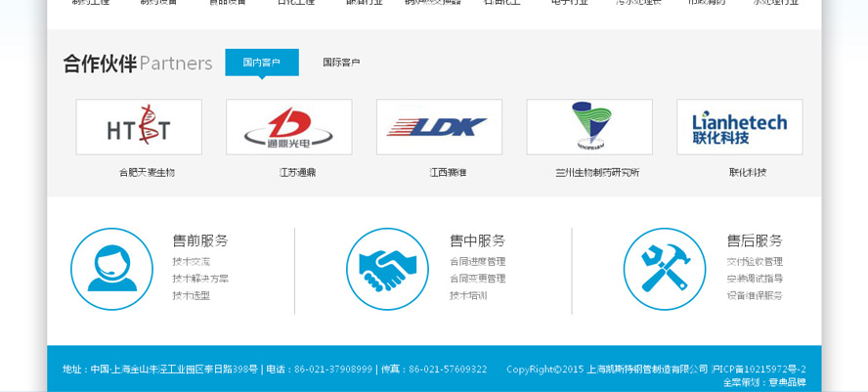Image resolution: width=868 pixels, height=392 pixels.
Task: Click the 联化科技 caption under the Lianhetech logo
Action: pyautogui.click(x=748, y=173)
